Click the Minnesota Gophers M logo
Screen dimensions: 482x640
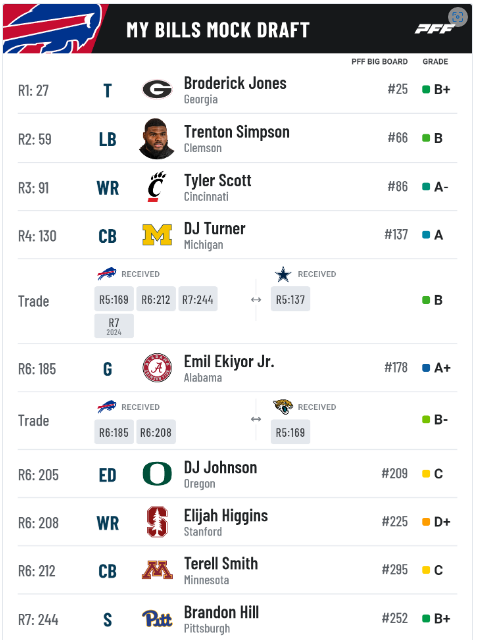pyautogui.click(x=157, y=570)
